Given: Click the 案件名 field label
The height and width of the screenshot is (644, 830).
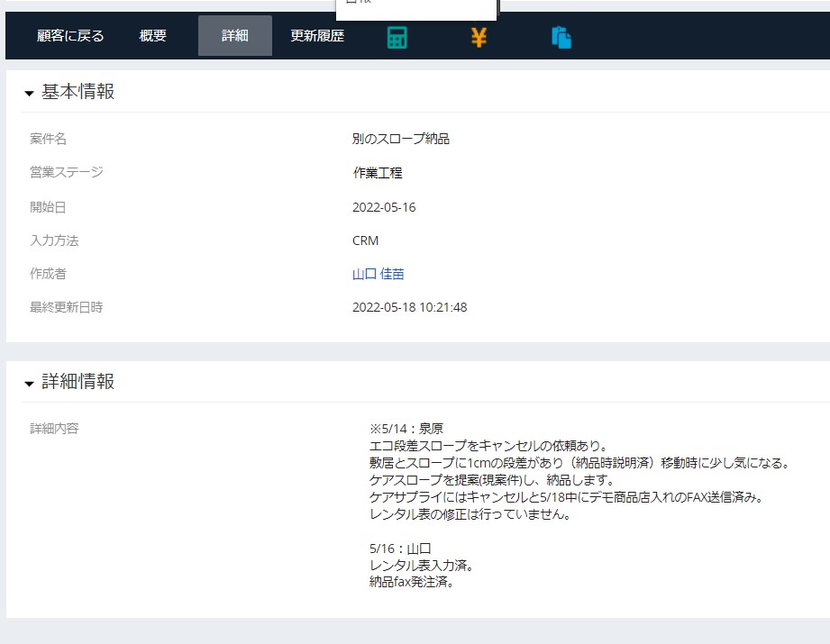Looking at the screenshot, I should [x=48, y=139].
